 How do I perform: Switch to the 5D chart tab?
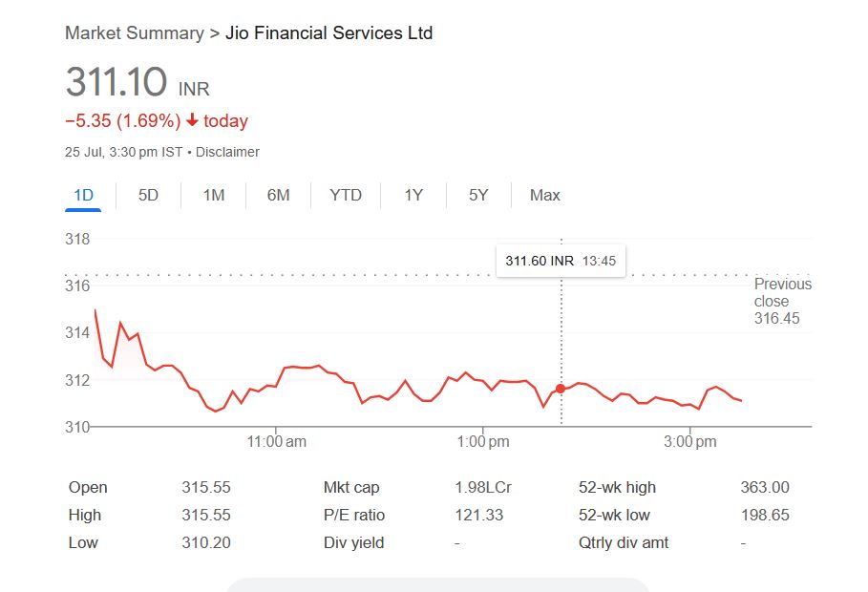click(x=148, y=195)
